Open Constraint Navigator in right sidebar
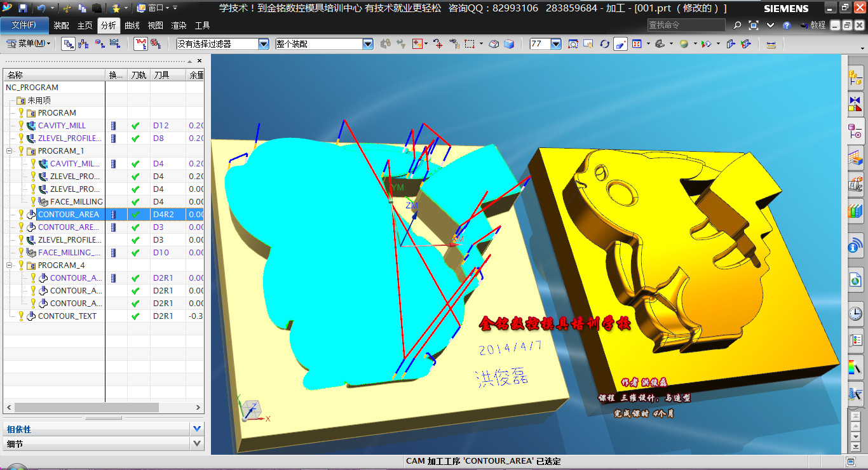The image size is (868, 470). [855, 105]
